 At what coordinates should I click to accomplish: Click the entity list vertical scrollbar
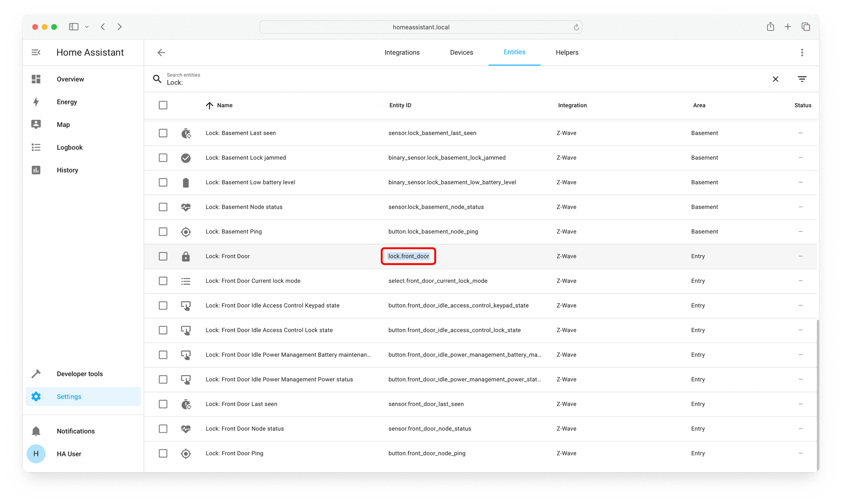coord(818,395)
